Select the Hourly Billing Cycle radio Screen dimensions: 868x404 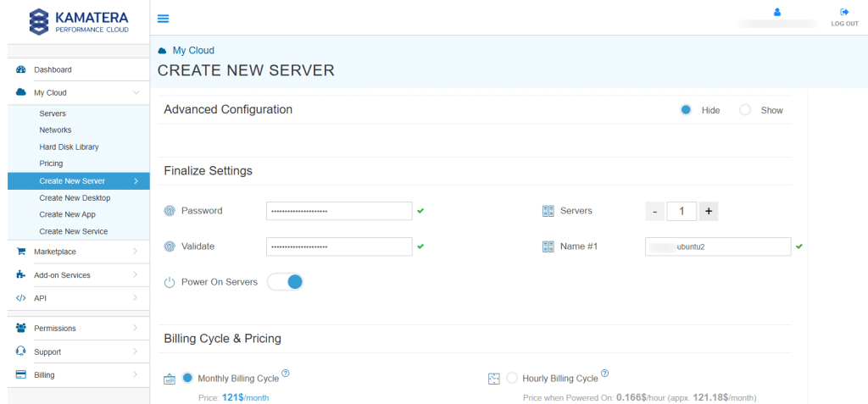coord(512,378)
